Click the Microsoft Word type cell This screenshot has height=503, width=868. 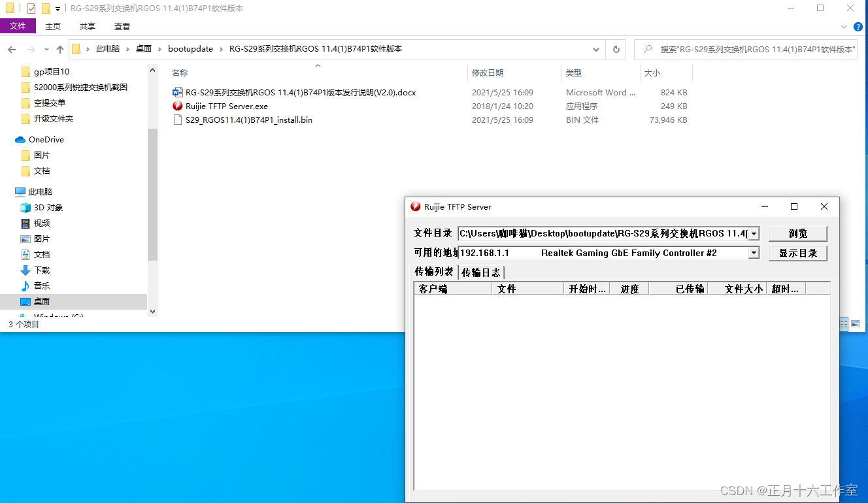click(601, 93)
